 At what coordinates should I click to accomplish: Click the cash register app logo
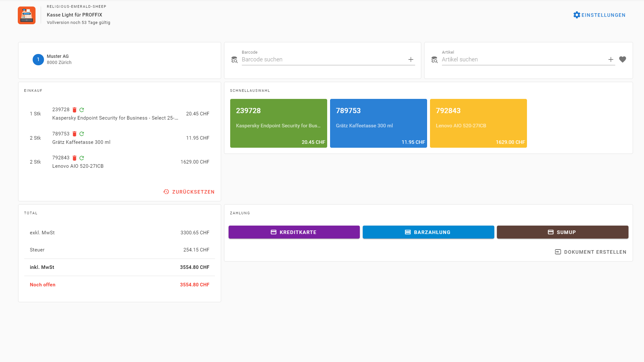[x=27, y=15]
